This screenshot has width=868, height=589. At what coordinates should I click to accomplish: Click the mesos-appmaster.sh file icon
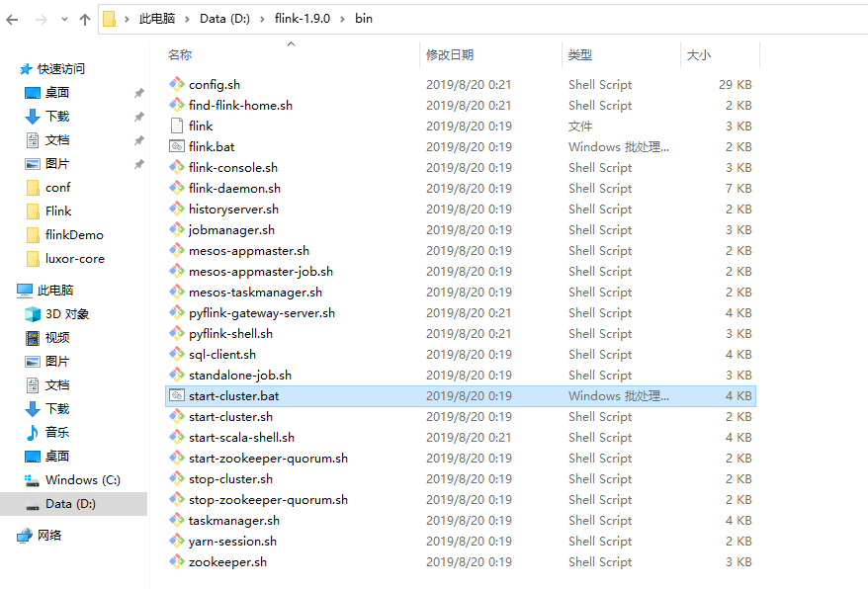(x=177, y=250)
